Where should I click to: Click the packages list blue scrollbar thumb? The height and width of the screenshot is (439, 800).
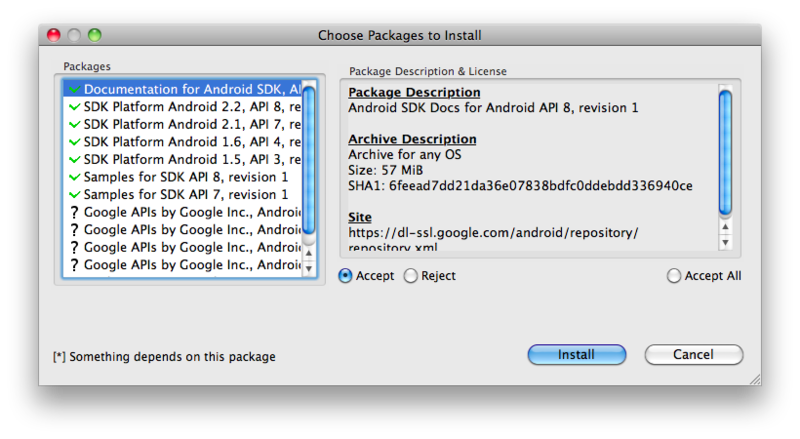click(x=309, y=160)
